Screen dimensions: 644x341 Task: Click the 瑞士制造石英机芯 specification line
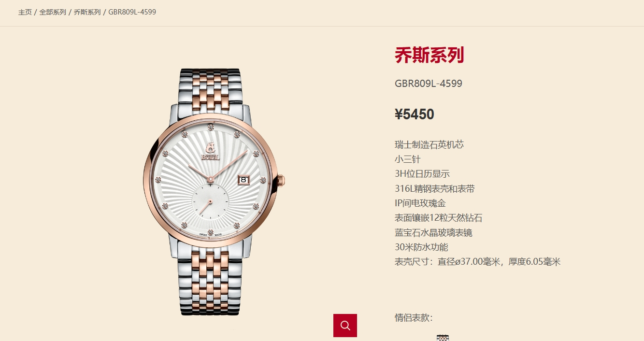click(x=429, y=144)
